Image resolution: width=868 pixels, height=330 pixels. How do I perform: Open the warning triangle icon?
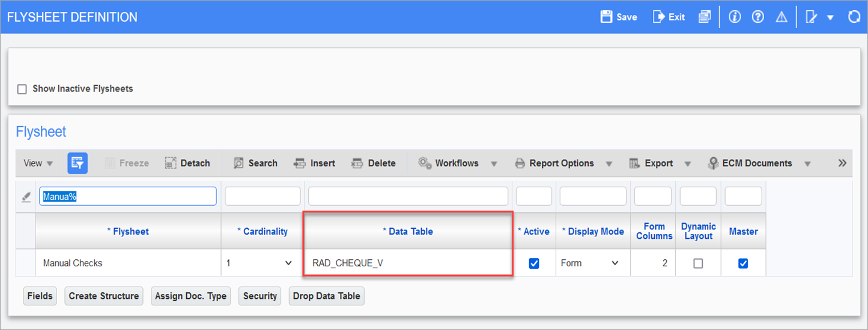pyautogui.click(x=781, y=17)
